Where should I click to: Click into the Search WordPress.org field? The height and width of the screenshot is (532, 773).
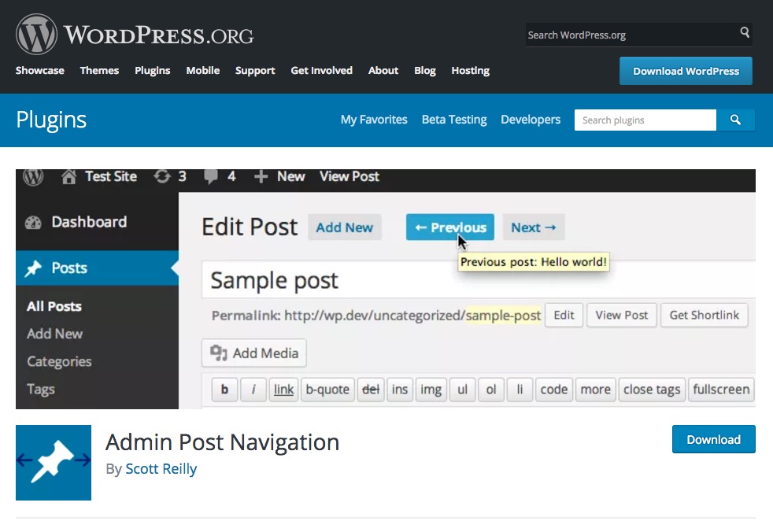[x=630, y=35]
